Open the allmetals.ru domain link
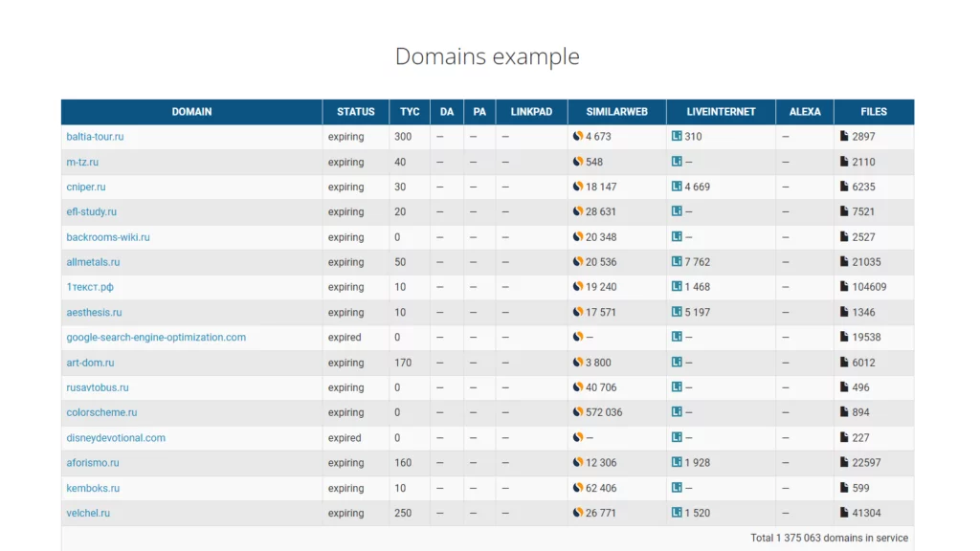The image size is (980, 551). pos(93,262)
